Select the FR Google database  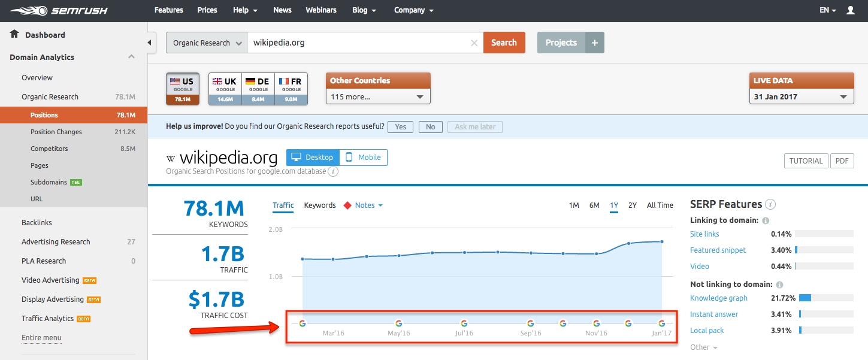coord(291,89)
